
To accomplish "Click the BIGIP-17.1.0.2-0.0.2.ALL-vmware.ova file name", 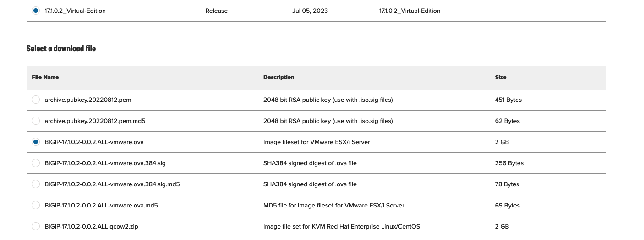I will coord(94,142).
